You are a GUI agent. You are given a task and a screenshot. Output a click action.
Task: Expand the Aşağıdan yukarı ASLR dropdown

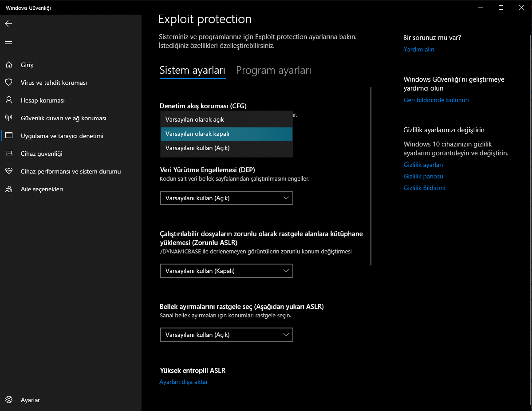(x=226, y=335)
